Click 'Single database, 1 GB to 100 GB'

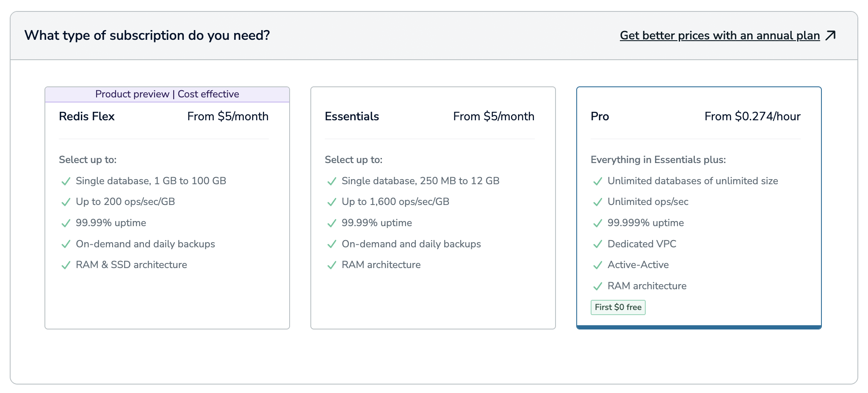coord(151,181)
